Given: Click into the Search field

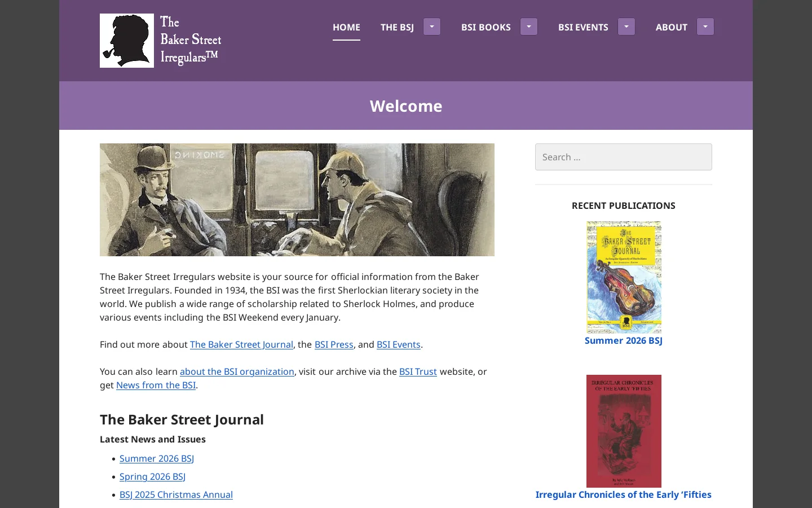Looking at the screenshot, I should (x=624, y=157).
